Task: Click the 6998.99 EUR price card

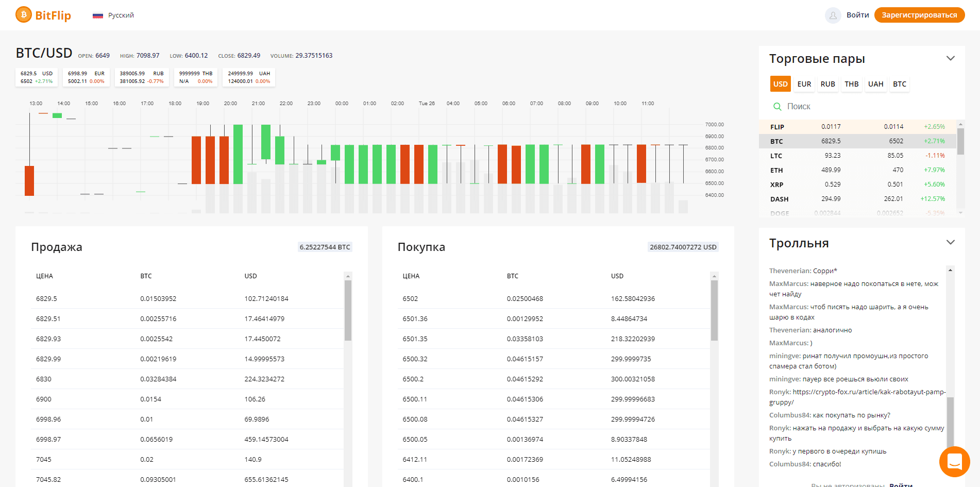Action: point(86,77)
